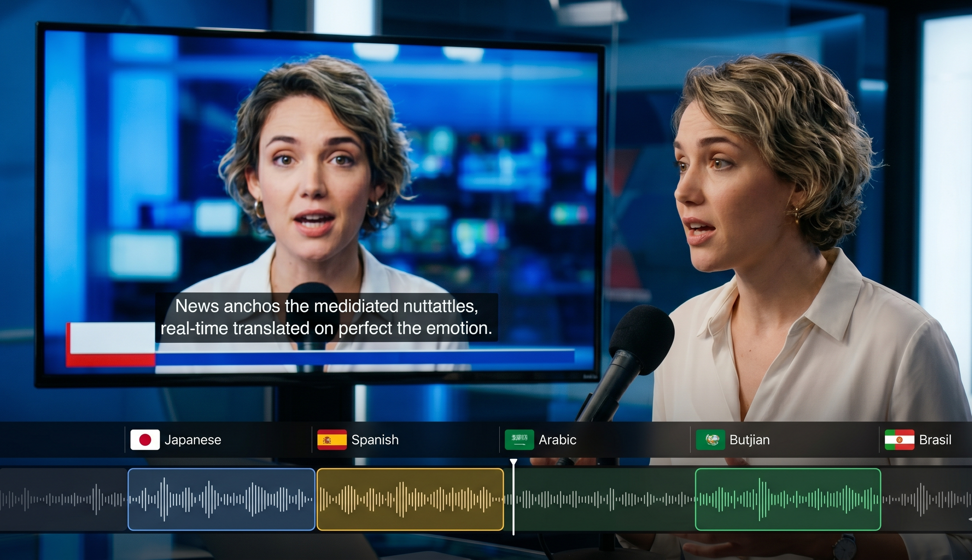Choose the Butjian language label
This screenshot has height=560, width=972.
click(749, 440)
